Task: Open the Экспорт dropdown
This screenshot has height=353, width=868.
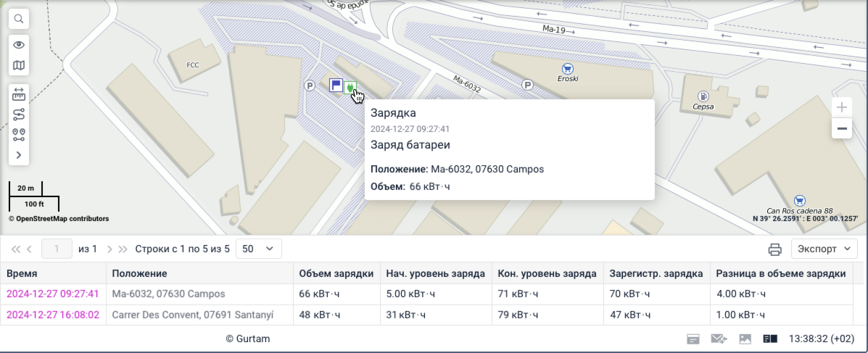Action: (824, 249)
